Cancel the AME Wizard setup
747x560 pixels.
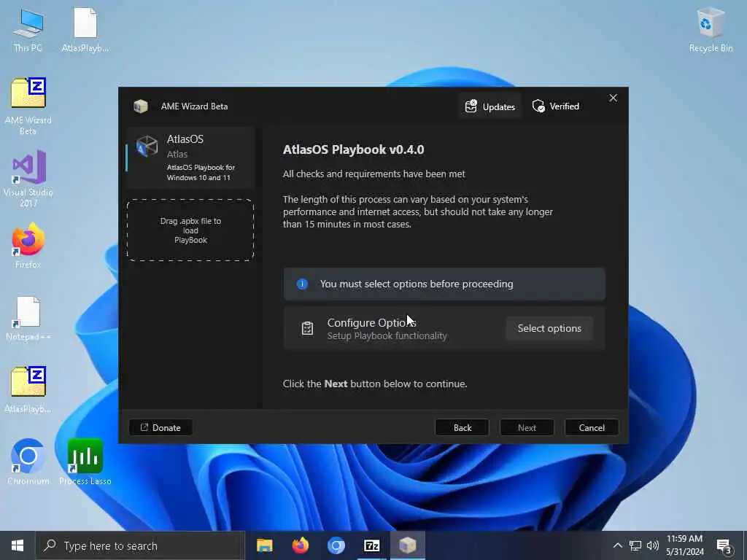point(592,427)
